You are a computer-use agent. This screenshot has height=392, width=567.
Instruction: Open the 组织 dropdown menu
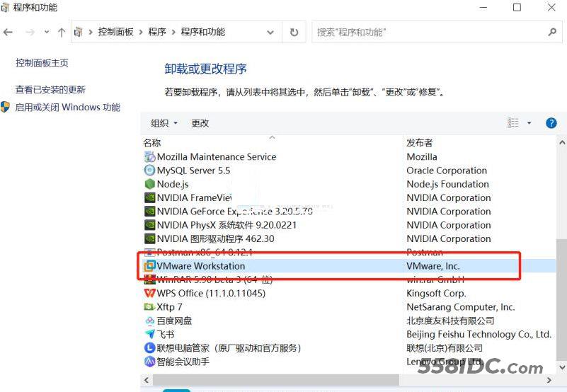click(x=164, y=123)
